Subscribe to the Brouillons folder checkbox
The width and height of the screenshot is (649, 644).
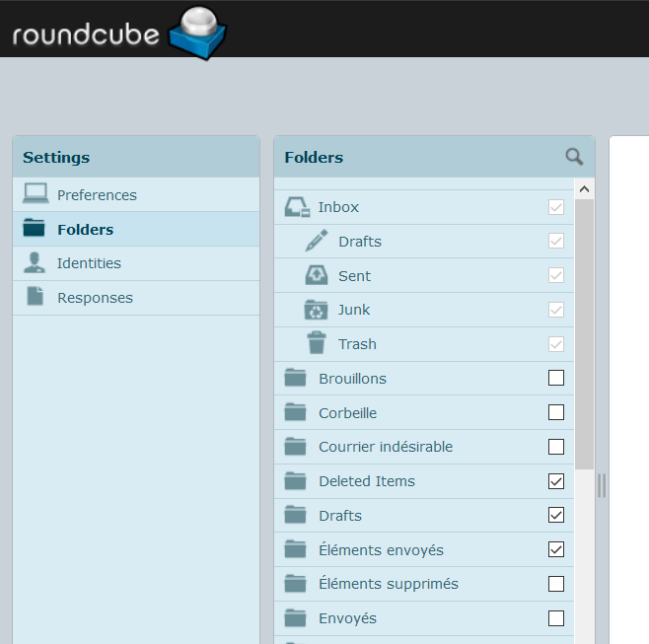click(556, 378)
